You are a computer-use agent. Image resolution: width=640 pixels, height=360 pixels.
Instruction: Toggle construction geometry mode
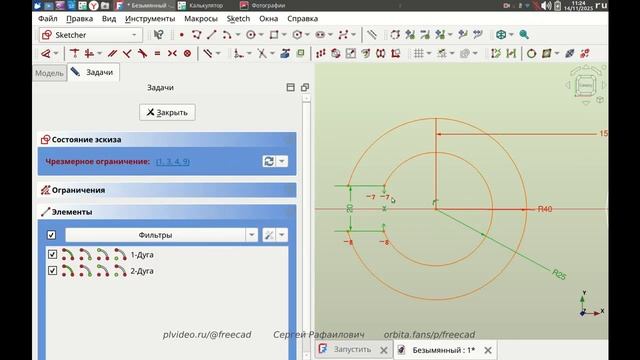pos(371,35)
